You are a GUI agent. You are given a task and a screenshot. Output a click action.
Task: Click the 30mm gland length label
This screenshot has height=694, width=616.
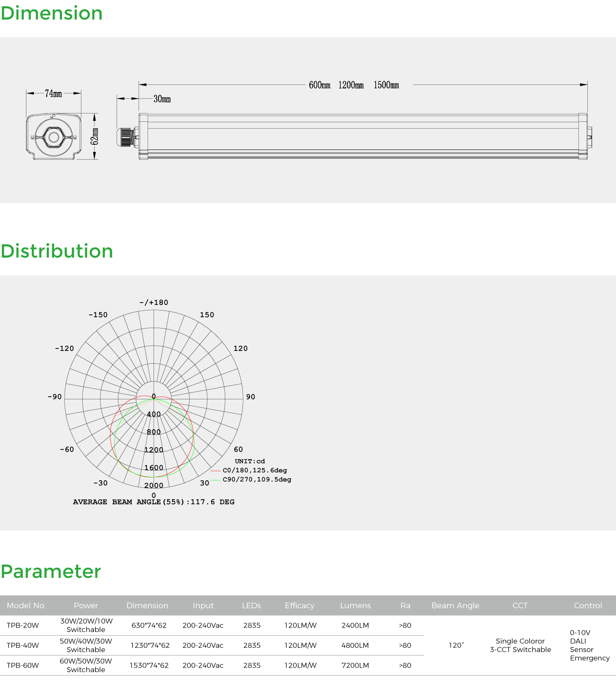(x=162, y=99)
